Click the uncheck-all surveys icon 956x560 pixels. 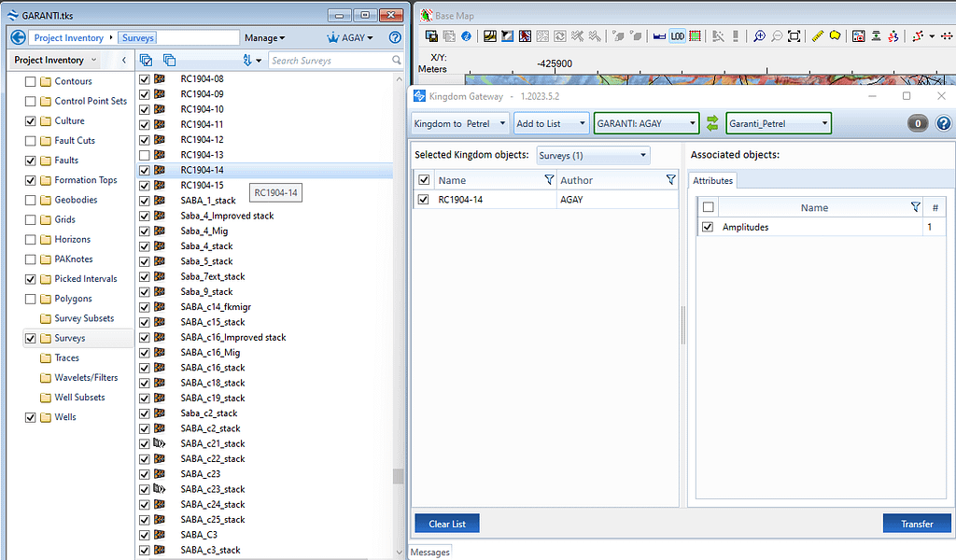pos(170,60)
